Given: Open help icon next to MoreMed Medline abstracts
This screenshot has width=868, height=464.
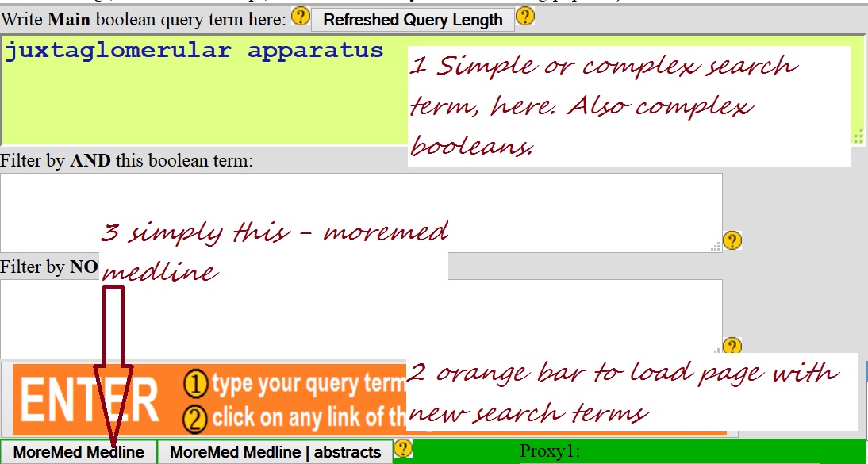Looking at the screenshot, I should coord(402,448).
